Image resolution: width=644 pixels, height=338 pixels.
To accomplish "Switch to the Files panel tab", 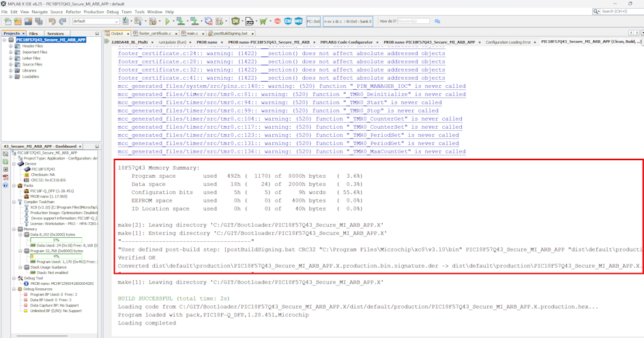I will click(33, 33).
